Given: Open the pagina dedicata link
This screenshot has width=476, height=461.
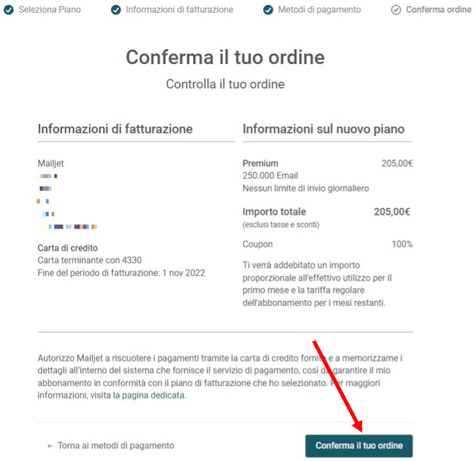Looking at the screenshot, I should click(153, 395).
